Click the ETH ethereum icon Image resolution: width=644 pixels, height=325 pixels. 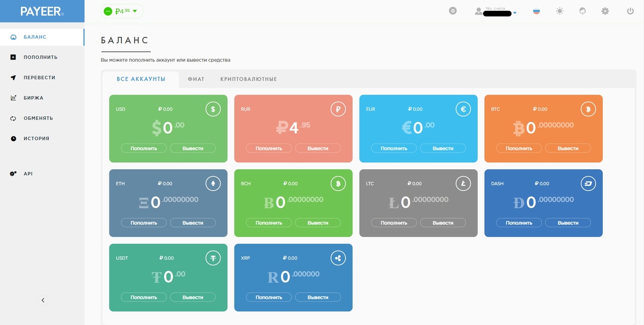point(213,184)
